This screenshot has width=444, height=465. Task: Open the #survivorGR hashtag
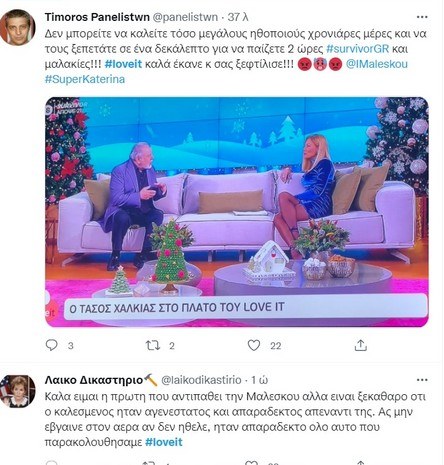click(357, 49)
